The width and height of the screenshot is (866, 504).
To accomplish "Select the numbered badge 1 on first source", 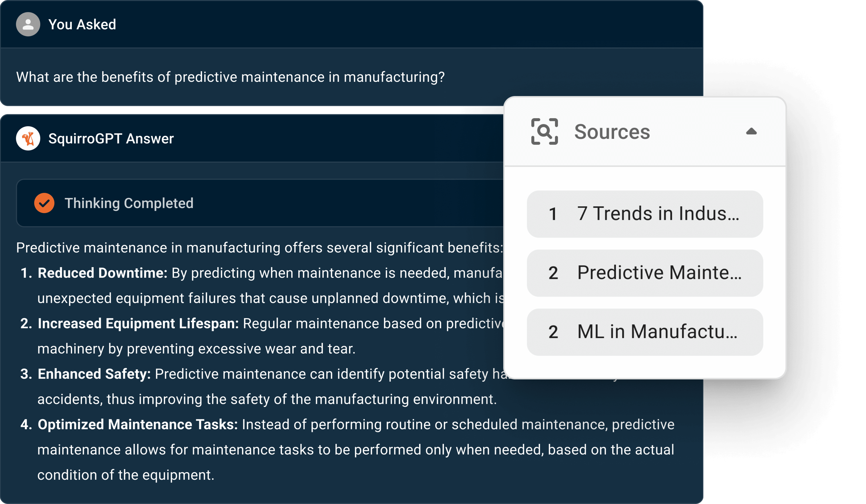I will pyautogui.click(x=553, y=213).
